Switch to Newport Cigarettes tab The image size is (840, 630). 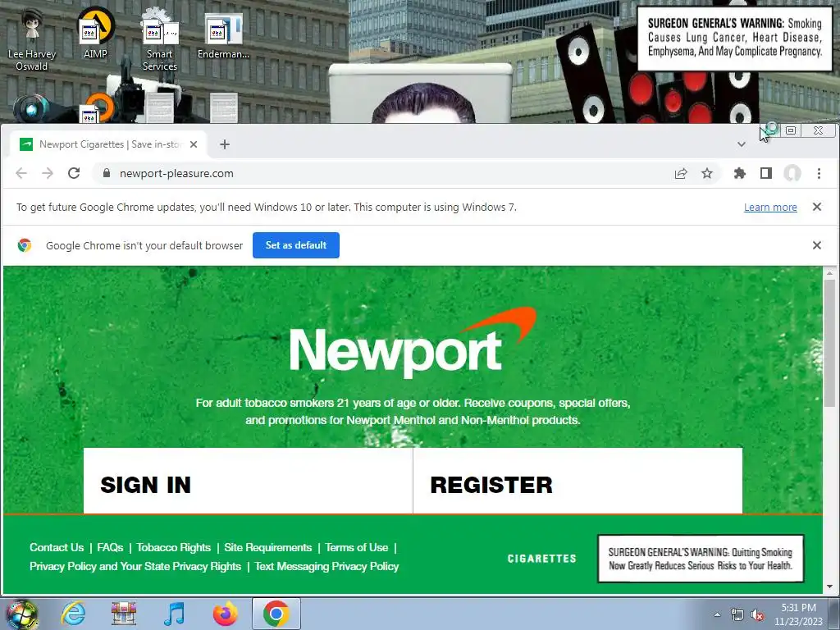click(109, 144)
